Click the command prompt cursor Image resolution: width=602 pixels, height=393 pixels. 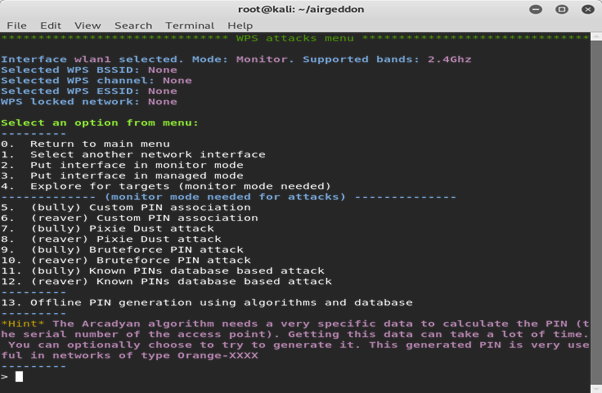(19, 376)
